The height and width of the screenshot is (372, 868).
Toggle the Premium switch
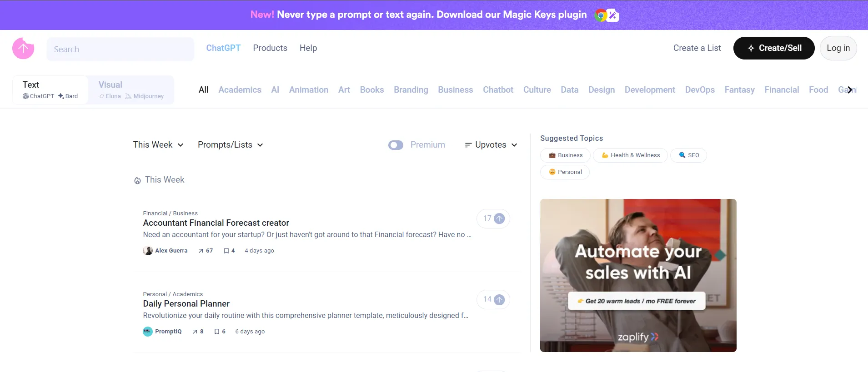(396, 145)
